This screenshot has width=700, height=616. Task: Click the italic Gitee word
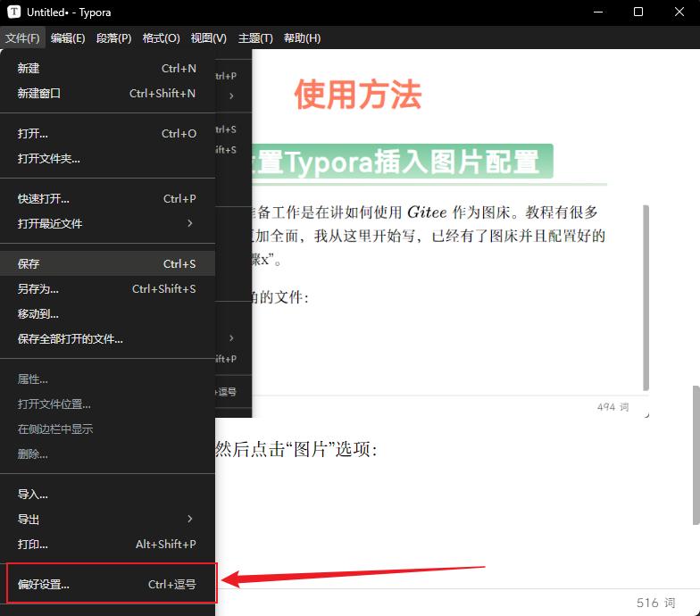point(427,212)
